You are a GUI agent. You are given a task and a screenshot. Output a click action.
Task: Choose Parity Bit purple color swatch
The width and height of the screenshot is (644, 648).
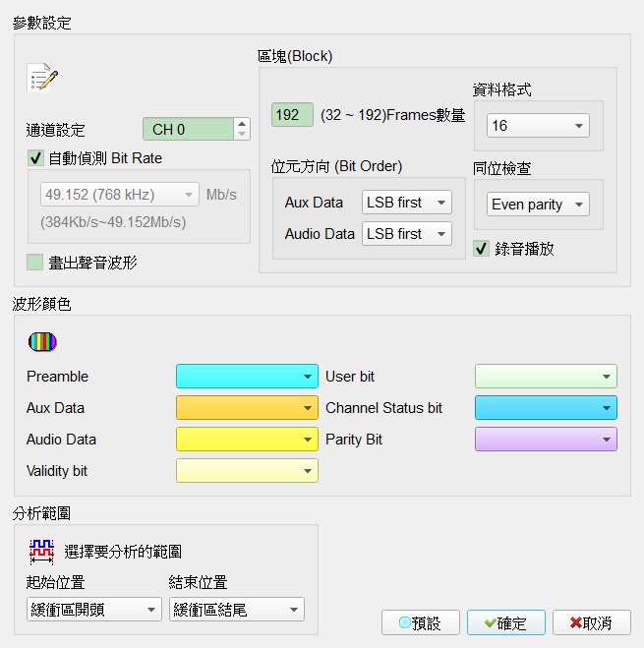click(x=546, y=439)
